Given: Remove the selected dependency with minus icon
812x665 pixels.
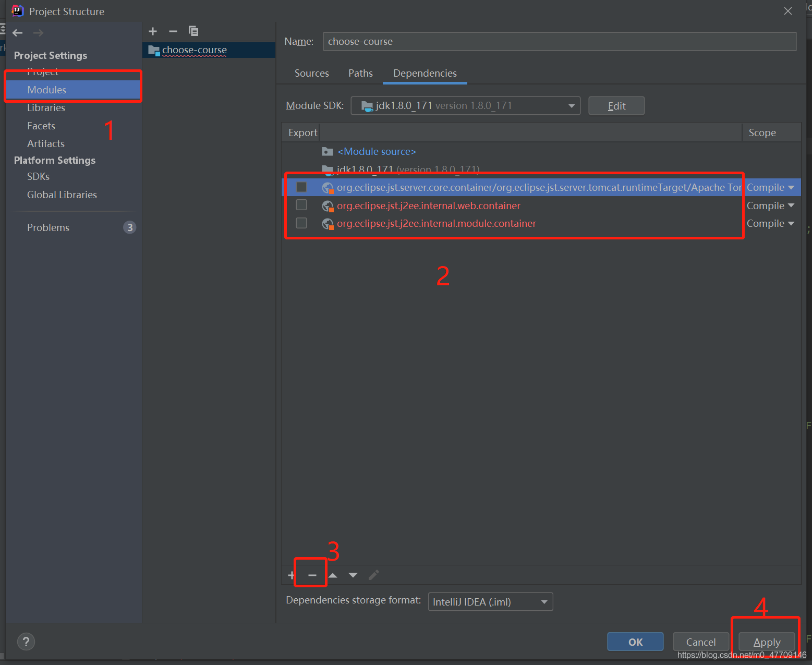Looking at the screenshot, I should [x=312, y=575].
